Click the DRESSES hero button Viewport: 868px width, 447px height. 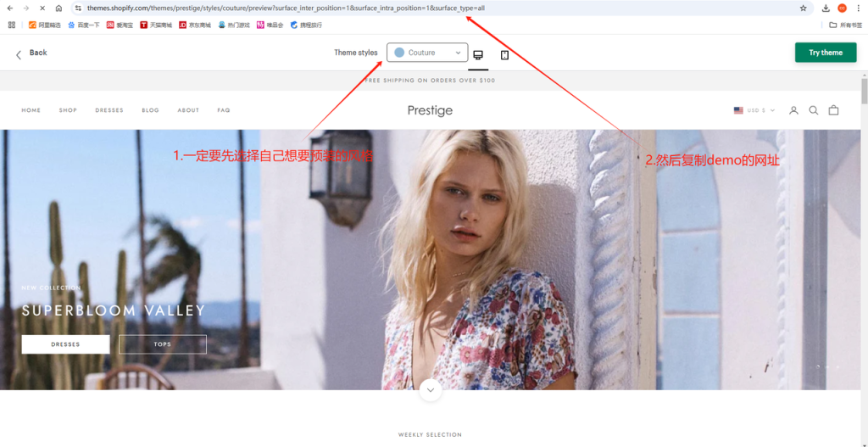(x=65, y=344)
